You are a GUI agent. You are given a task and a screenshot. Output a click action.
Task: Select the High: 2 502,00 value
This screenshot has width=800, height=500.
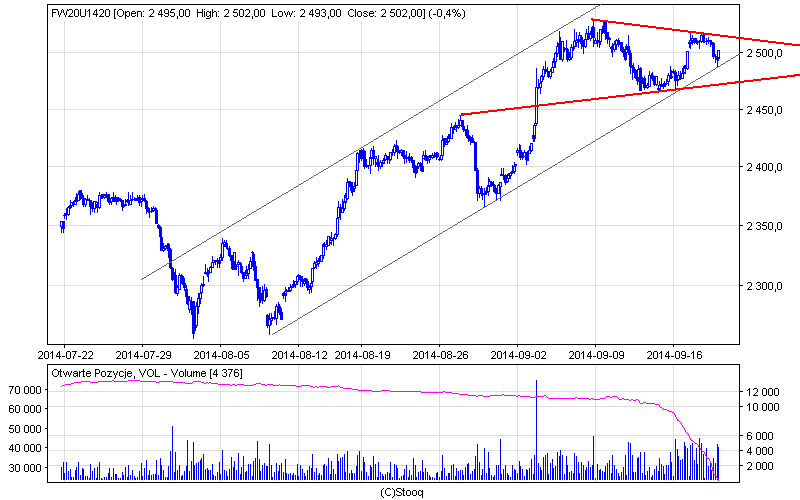coord(231,14)
